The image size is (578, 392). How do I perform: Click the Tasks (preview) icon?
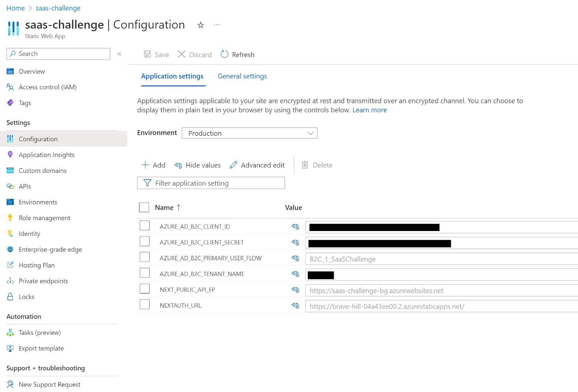10,332
